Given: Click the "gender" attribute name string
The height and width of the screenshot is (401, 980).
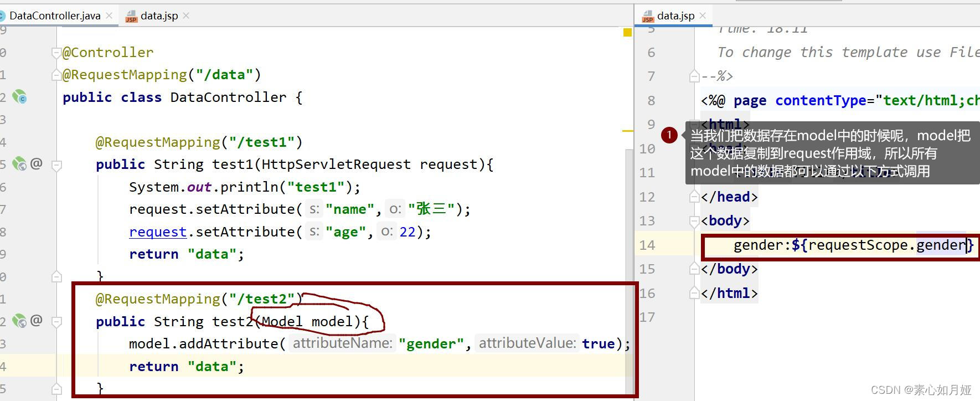Looking at the screenshot, I should click(431, 344).
